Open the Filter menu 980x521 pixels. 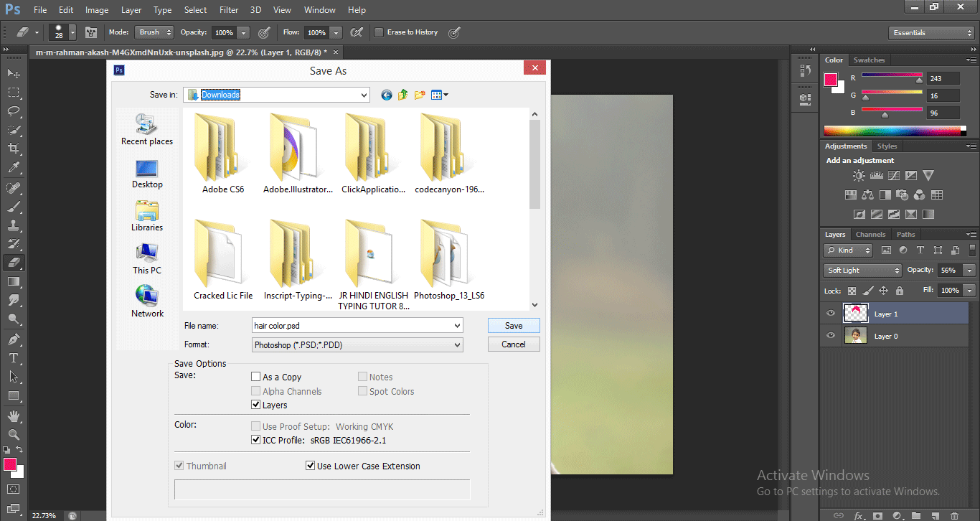tap(228, 9)
